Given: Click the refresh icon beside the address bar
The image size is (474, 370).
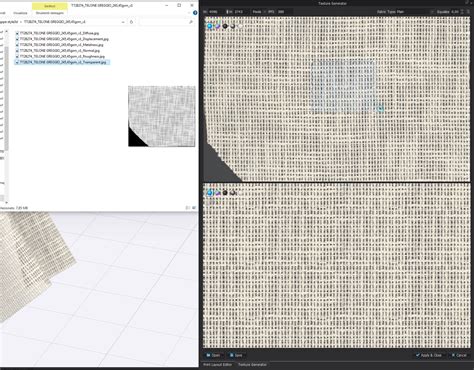Looking at the screenshot, I should 131,22.
